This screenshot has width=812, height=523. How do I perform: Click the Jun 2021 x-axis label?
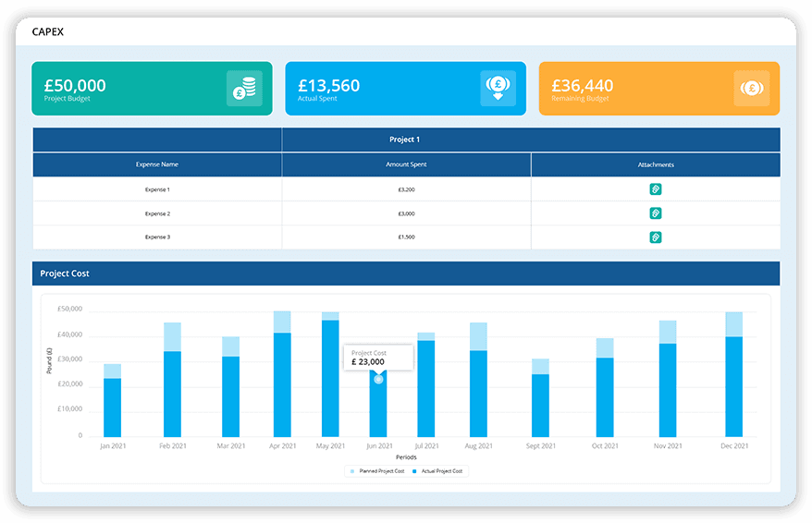pyautogui.click(x=379, y=446)
